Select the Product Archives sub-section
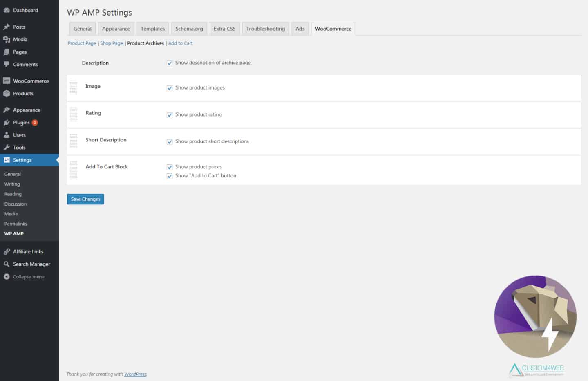Viewport: 588px width, 381px height. pos(145,43)
